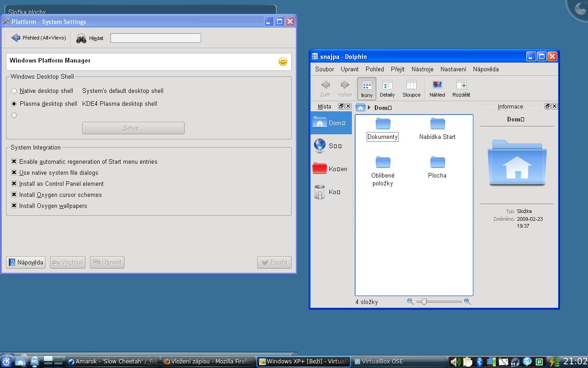Click the clipboard tray icon
588x368 pixels.
(x=468, y=362)
